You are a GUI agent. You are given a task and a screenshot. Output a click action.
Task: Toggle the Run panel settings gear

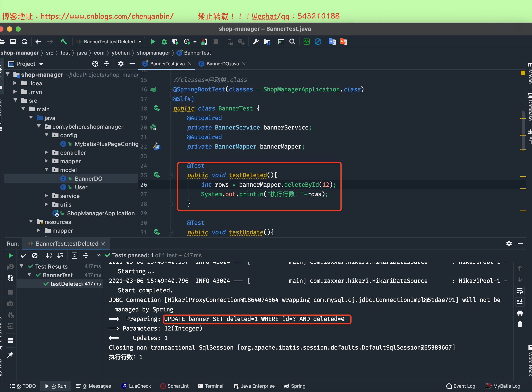pos(509,243)
